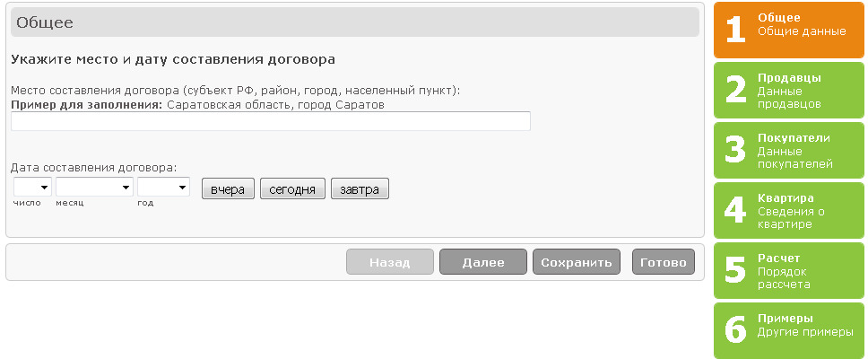The width and height of the screenshot is (868, 359).
Task: Click the вчера date button
Action: pyautogui.click(x=228, y=188)
